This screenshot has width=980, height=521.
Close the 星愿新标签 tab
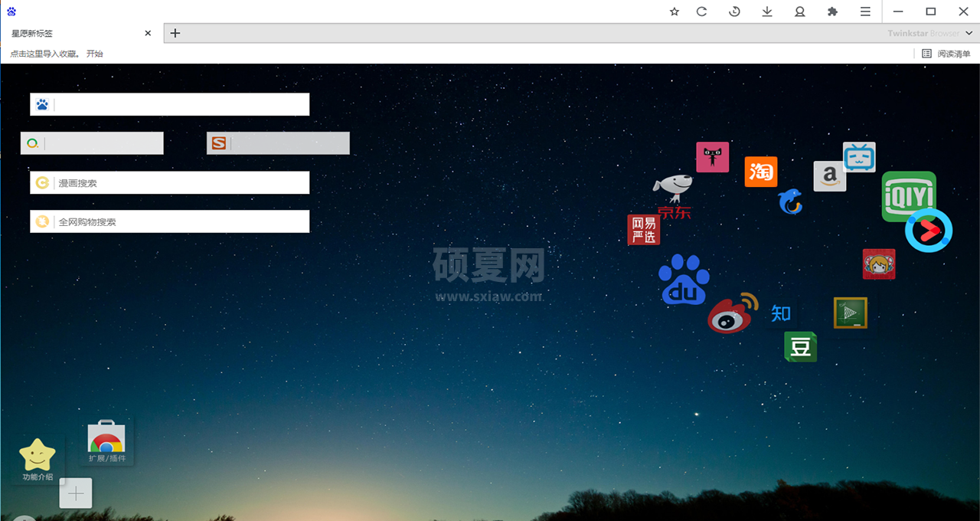(x=149, y=33)
